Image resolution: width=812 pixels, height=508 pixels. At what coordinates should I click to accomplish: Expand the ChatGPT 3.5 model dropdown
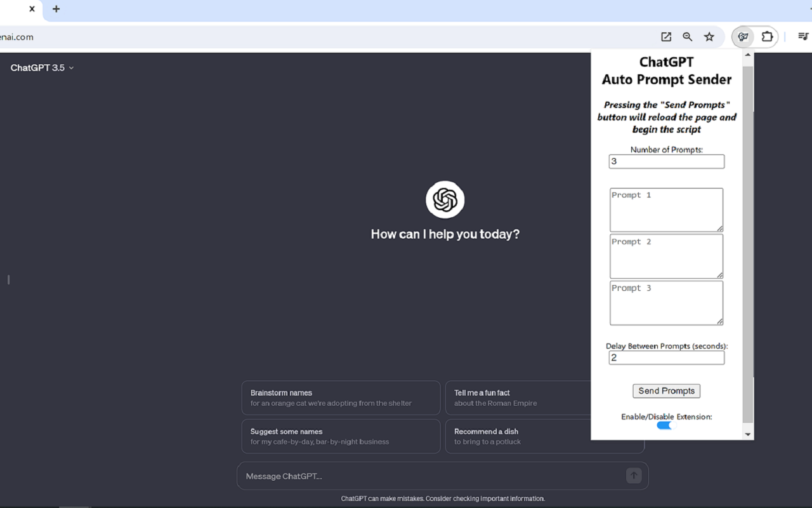(43, 68)
